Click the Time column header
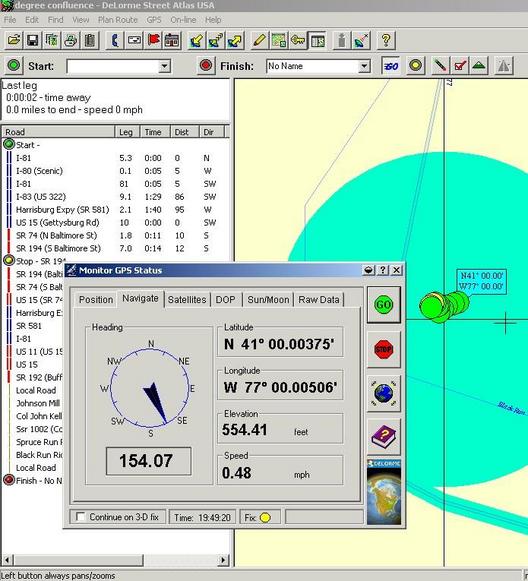Image resolution: width=528 pixels, height=581 pixels. [155, 132]
